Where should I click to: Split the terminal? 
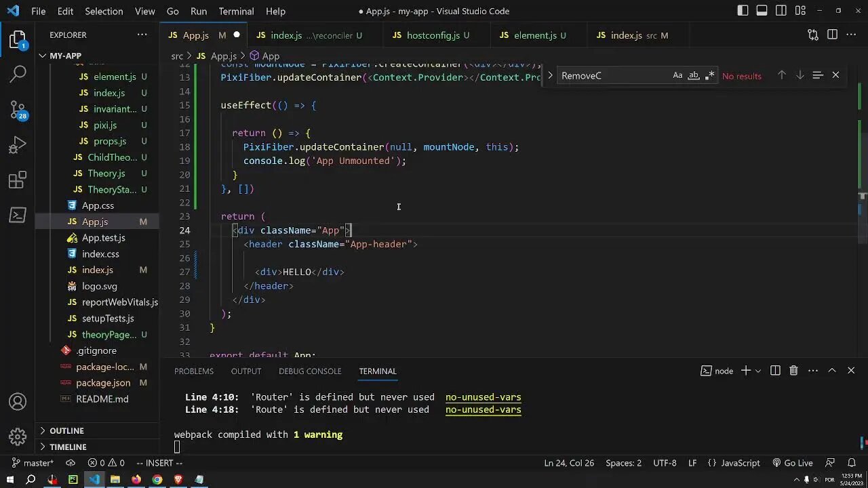point(775,371)
